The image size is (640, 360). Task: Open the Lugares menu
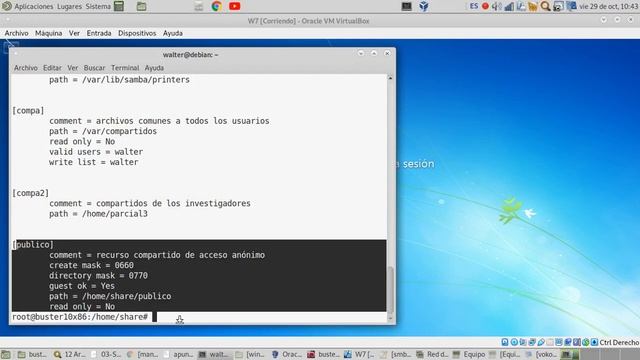pos(69,6)
